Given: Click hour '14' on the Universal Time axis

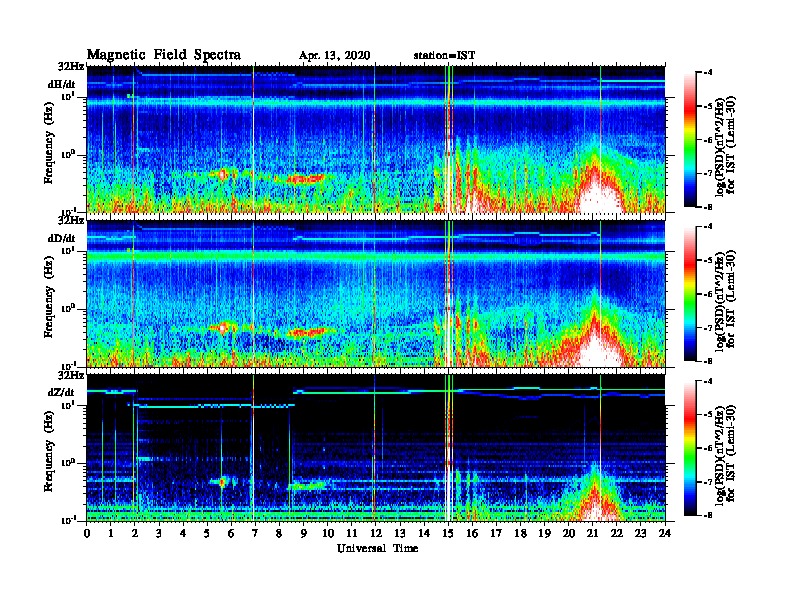Looking at the screenshot, I should [x=424, y=533].
